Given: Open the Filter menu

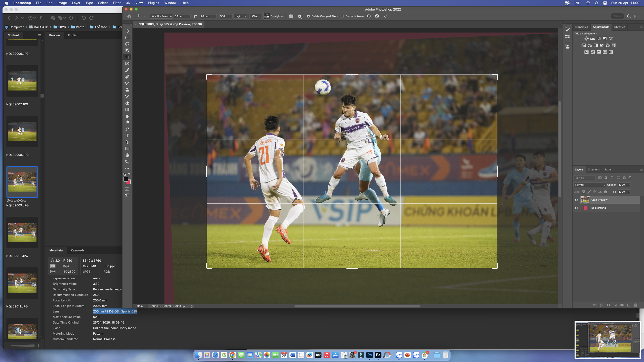Looking at the screenshot, I should (x=116, y=3).
